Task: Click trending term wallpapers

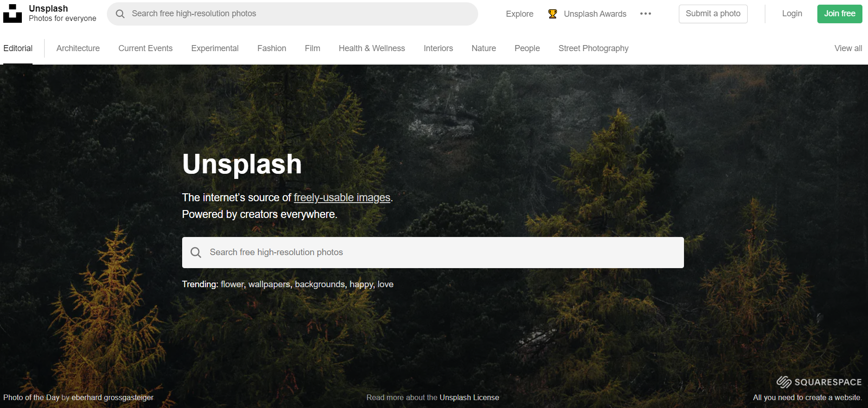Action: 270,284
